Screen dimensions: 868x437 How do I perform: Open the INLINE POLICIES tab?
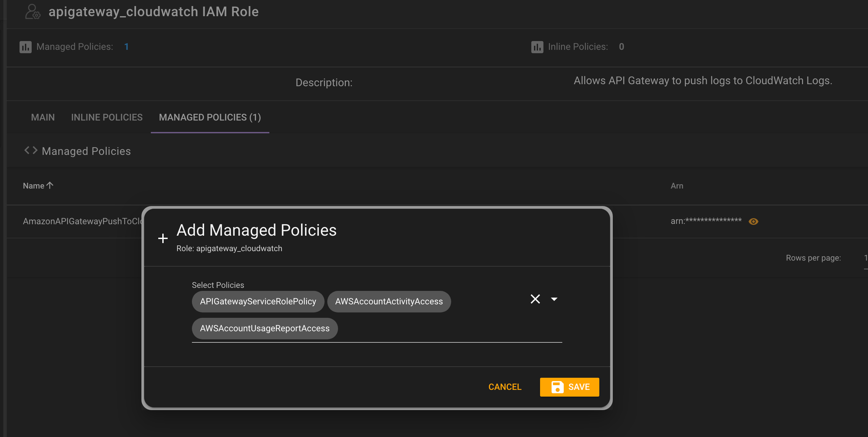coord(107,117)
